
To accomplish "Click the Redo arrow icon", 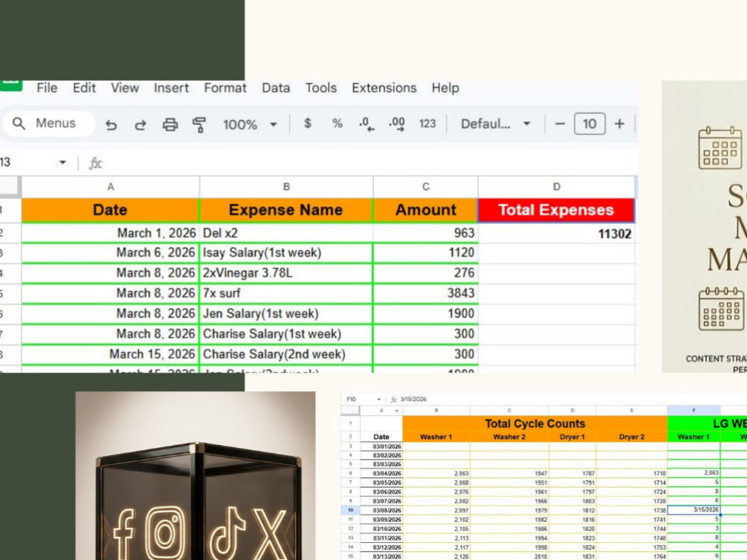I will tap(140, 125).
